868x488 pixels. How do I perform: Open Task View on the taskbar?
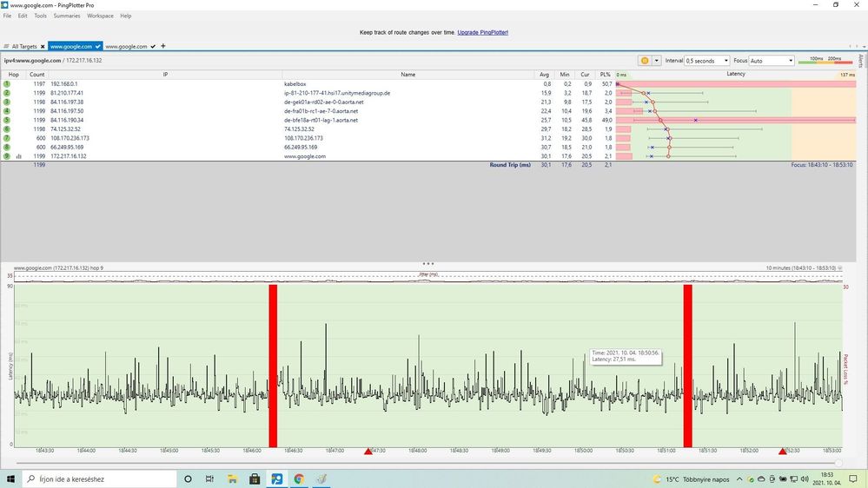(x=209, y=479)
